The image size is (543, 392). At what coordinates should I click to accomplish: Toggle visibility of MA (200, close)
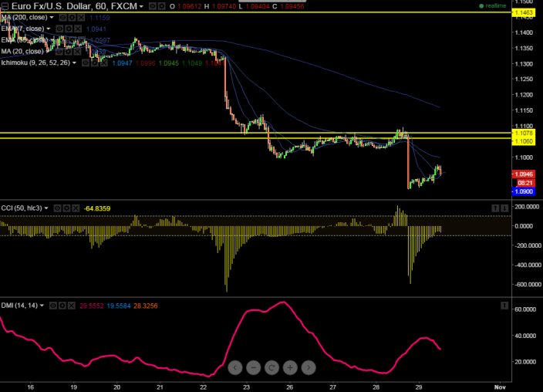[62, 18]
